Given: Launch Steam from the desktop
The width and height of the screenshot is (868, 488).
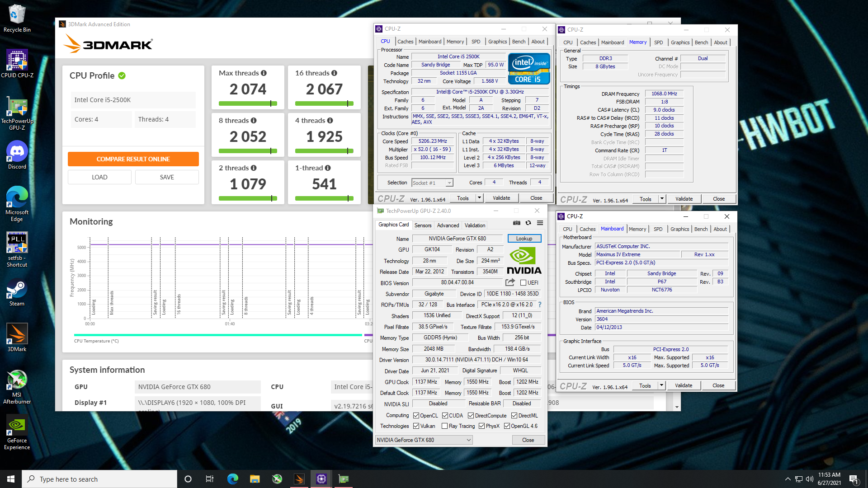Looking at the screenshot, I should (17, 293).
